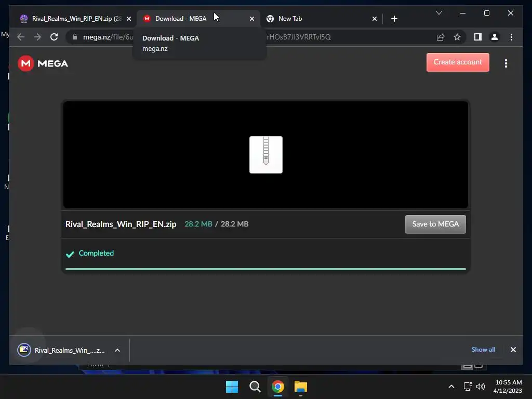Open Chrome tab search dropdown
Screen dimensions: 532x399
click(x=438, y=13)
